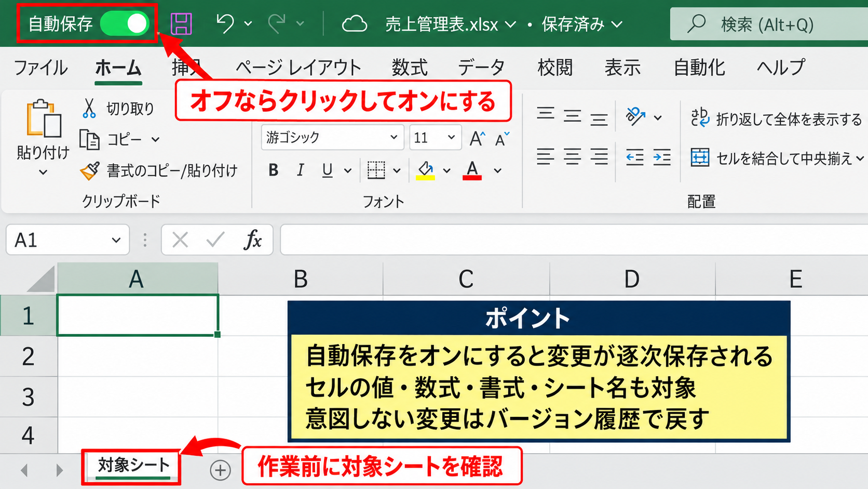Viewport: 868px width, 489px height.
Task: Open the 自動化 ribbon tab
Action: click(699, 68)
